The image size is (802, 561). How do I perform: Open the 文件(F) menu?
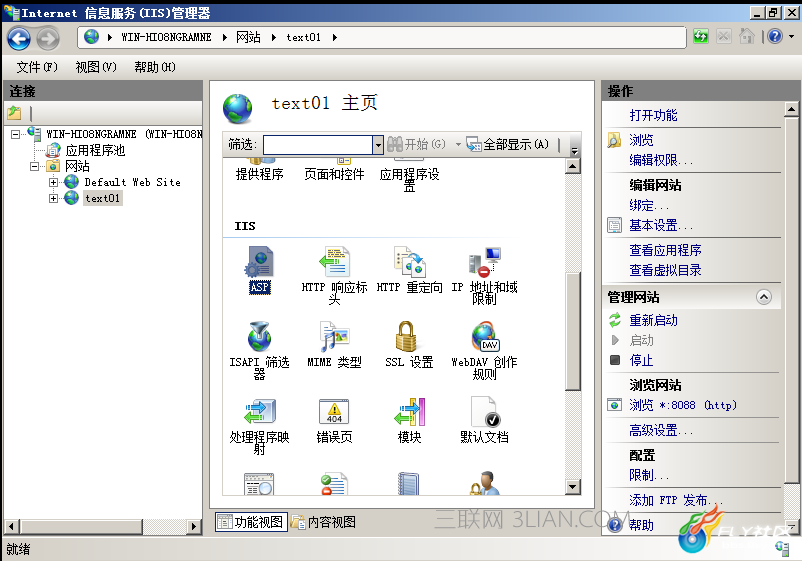[x=37, y=67]
